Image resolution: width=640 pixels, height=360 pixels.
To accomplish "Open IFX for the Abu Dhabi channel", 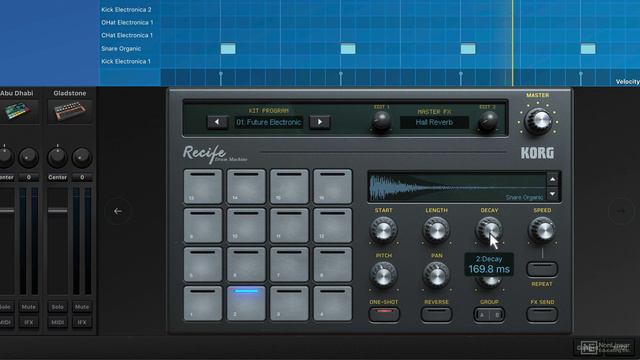I will pos(29,322).
